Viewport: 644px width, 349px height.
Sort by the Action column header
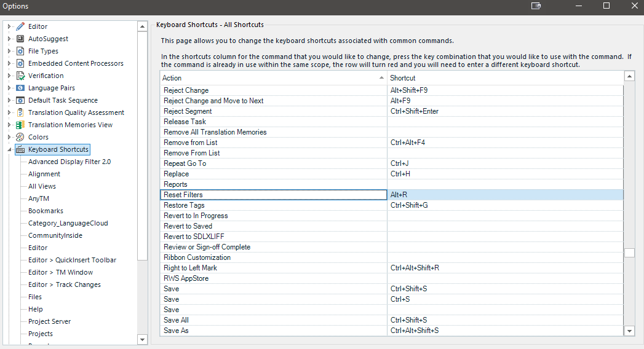(x=274, y=78)
